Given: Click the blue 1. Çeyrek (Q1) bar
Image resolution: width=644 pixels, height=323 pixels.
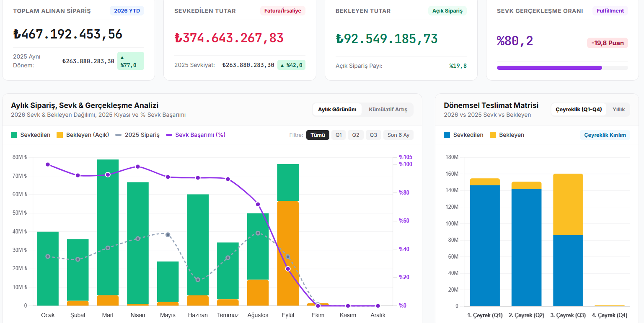Looking at the screenshot, I should tap(485, 246).
